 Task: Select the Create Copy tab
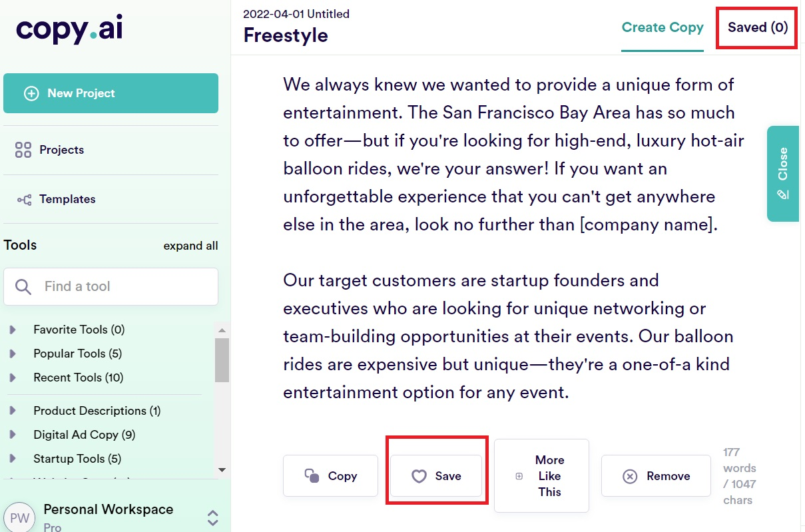tap(663, 27)
